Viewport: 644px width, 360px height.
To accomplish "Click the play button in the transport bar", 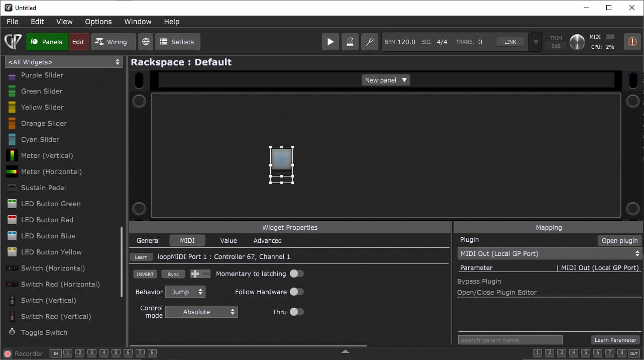I will [330, 42].
